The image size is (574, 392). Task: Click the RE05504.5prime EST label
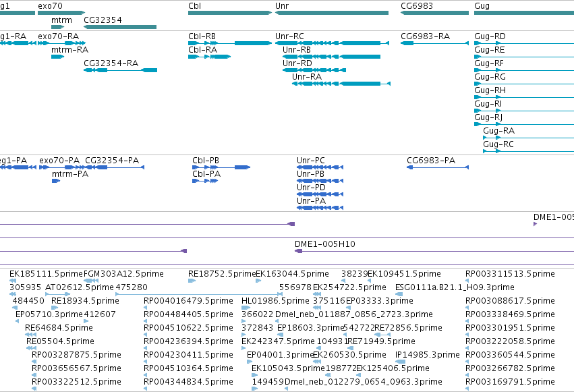point(60,341)
